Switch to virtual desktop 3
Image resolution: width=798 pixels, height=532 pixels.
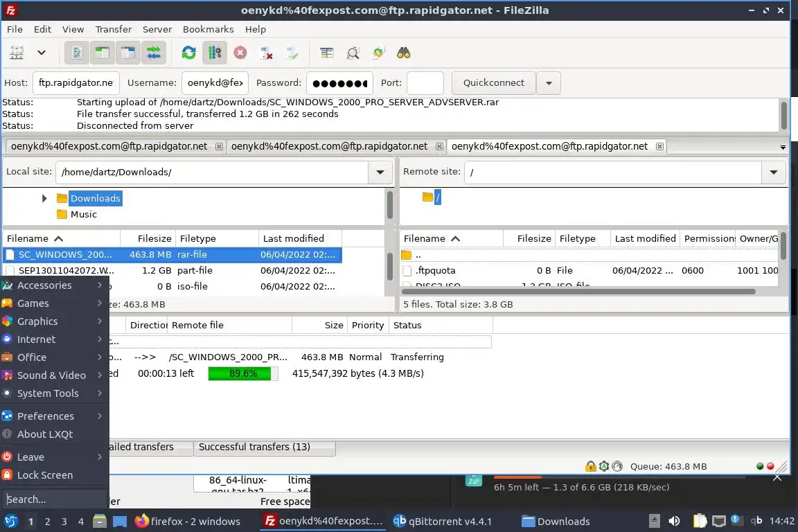pos(64,522)
